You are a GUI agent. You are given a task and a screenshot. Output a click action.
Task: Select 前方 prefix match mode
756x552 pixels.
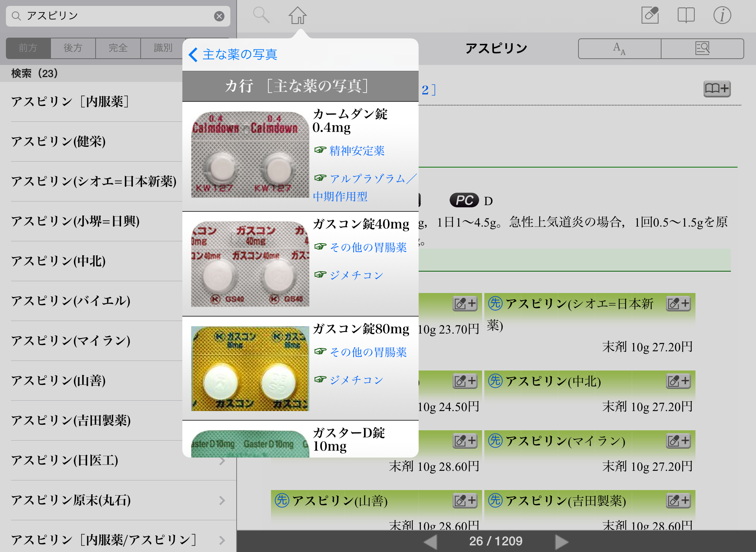pos(28,48)
